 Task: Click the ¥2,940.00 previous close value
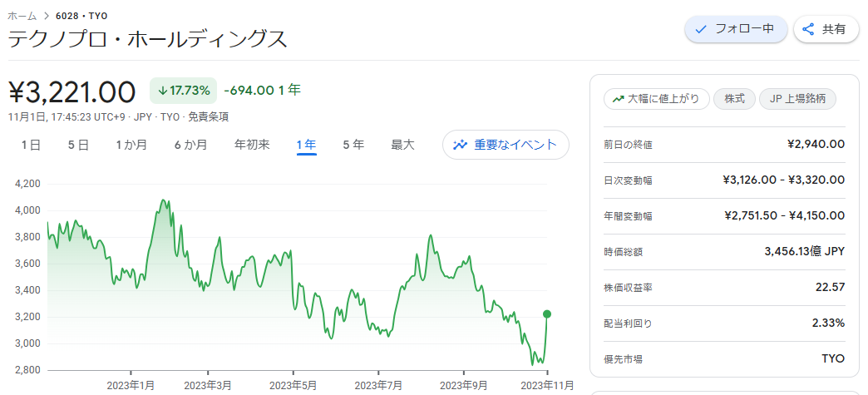coord(816,145)
